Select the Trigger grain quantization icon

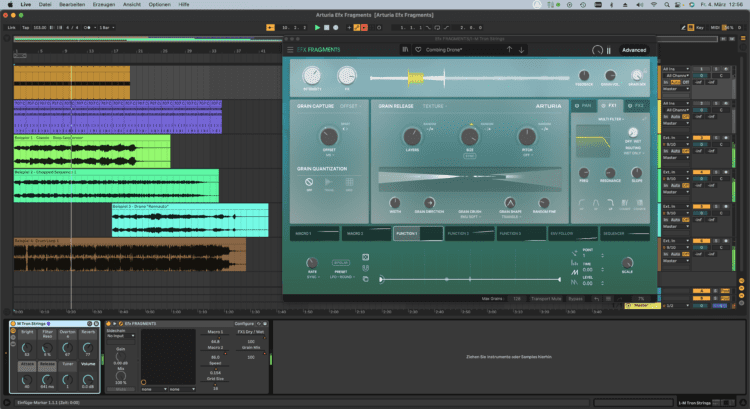(x=329, y=182)
